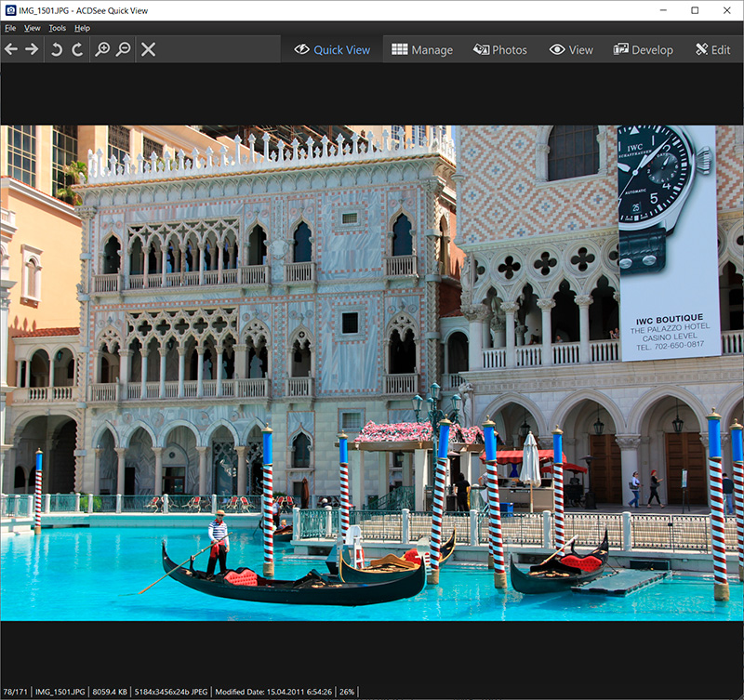Open the View menu in the menu bar

33,28
